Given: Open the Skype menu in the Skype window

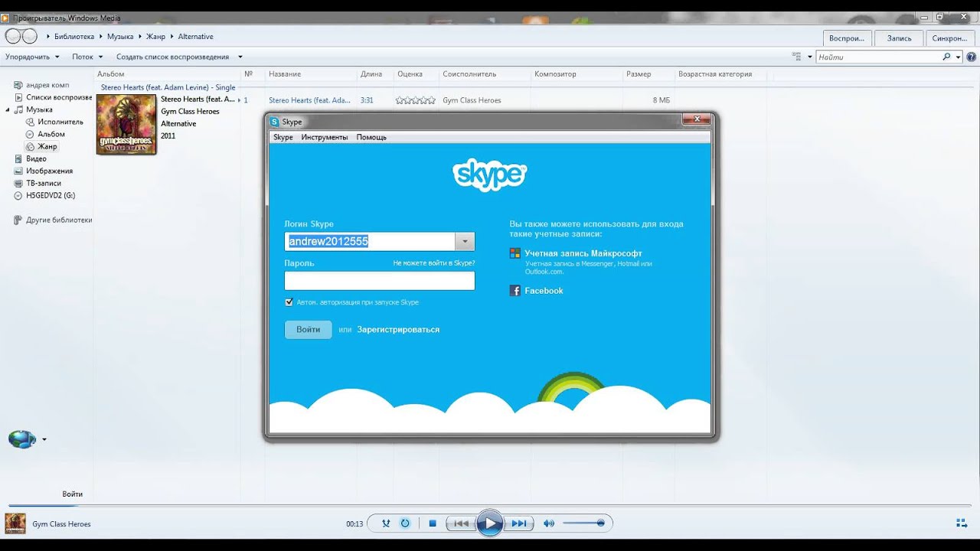Looking at the screenshot, I should point(283,137).
